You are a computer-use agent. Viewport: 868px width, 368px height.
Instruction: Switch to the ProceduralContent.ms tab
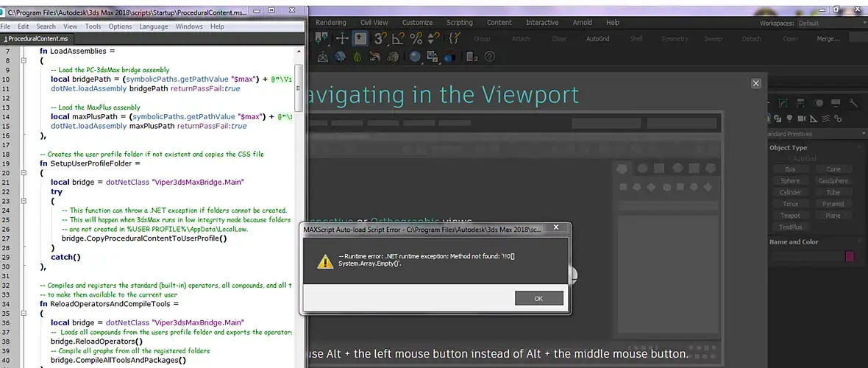click(38, 39)
